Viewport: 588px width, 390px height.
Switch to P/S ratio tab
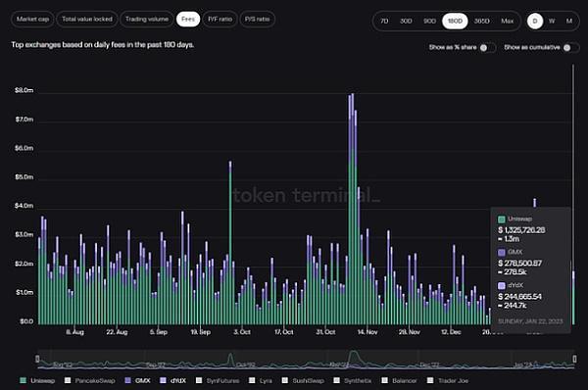point(257,20)
